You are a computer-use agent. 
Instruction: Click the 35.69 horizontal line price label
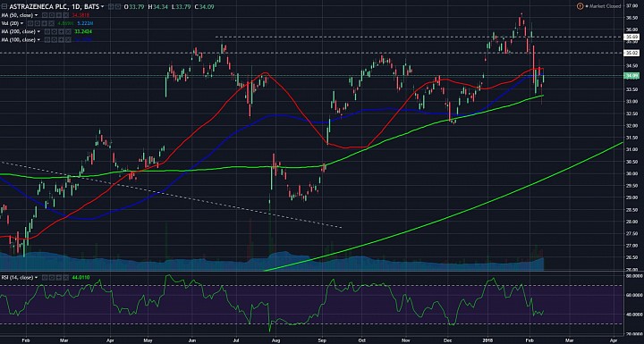[631, 37]
